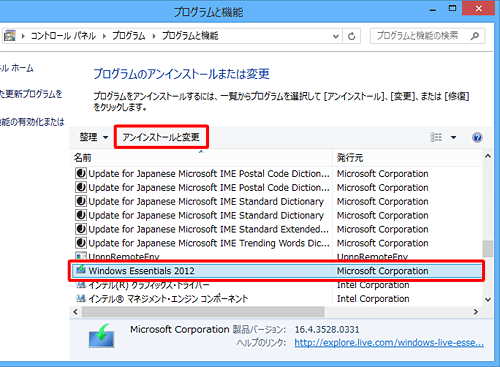The image size is (500, 367).
Task: Click the vertical scrollbar up arrow
Action: 488,156
